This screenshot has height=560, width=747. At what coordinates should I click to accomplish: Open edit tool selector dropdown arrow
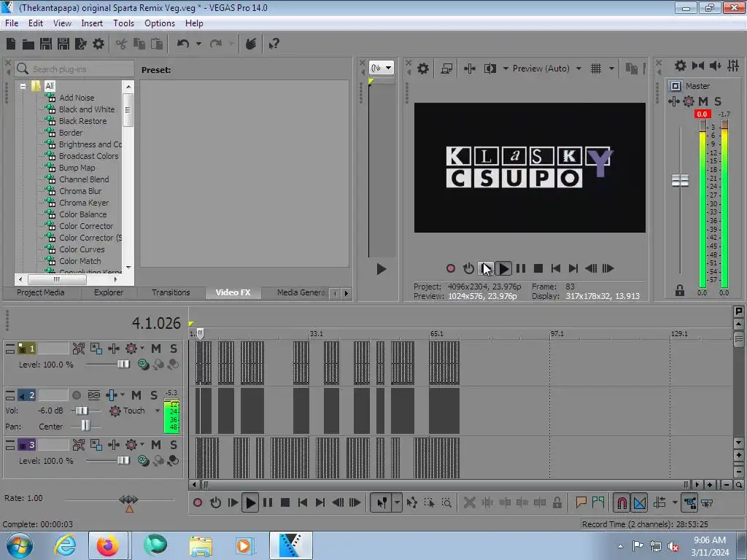click(x=396, y=502)
